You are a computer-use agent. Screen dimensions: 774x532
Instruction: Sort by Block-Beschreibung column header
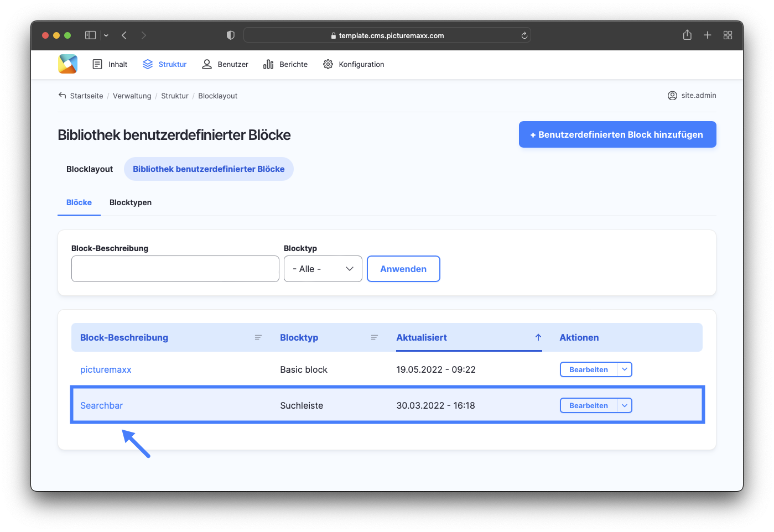click(124, 337)
